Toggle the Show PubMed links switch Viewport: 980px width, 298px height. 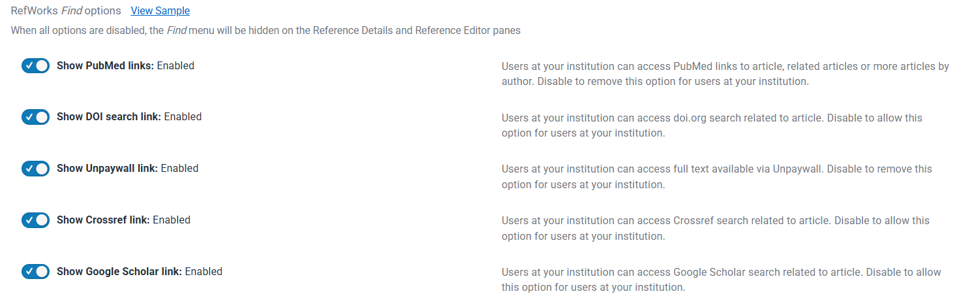[35, 65]
